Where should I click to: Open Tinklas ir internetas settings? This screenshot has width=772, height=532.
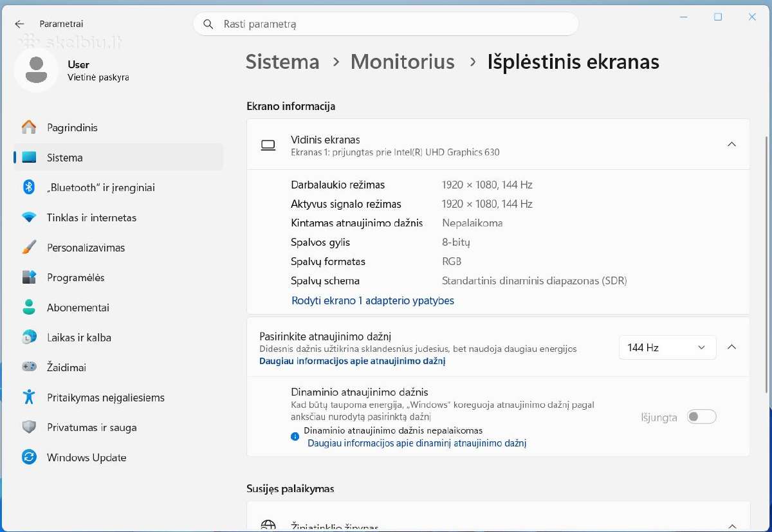tap(118, 217)
